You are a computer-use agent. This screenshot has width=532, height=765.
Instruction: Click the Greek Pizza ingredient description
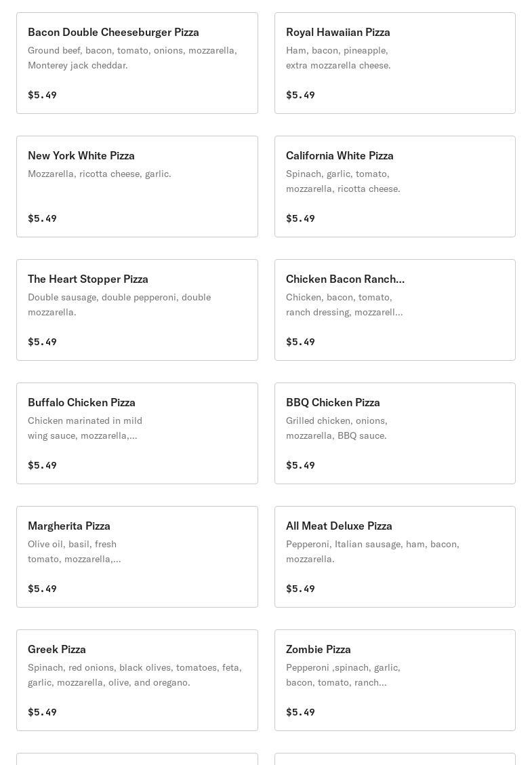[135, 675]
